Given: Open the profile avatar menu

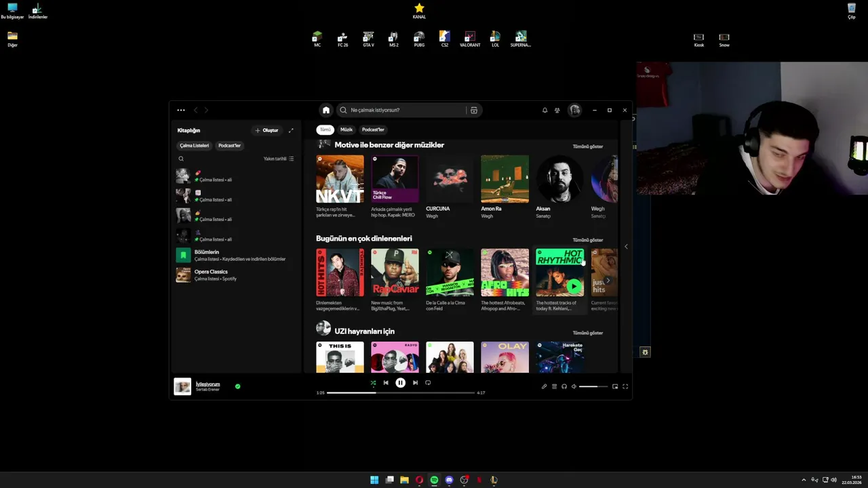Looking at the screenshot, I should (x=575, y=110).
